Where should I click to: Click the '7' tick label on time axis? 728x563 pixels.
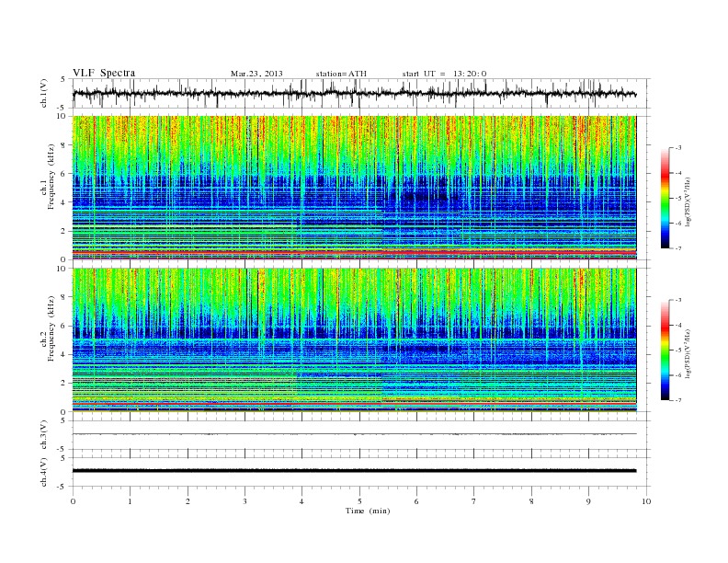pos(474,501)
